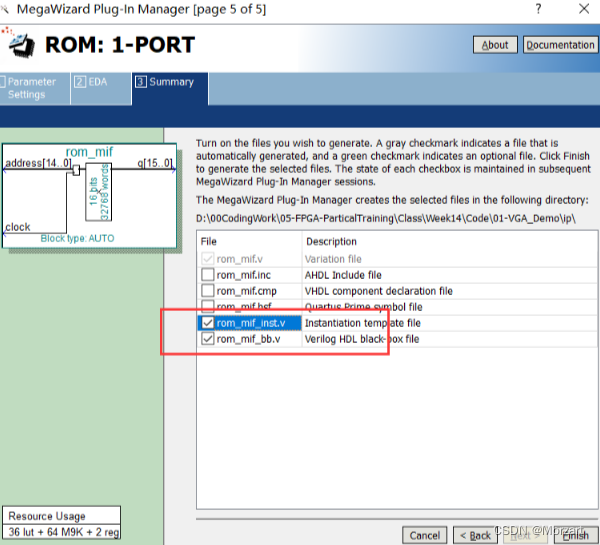Click the Resource Usage heading
The image size is (600, 545).
click(47, 516)
